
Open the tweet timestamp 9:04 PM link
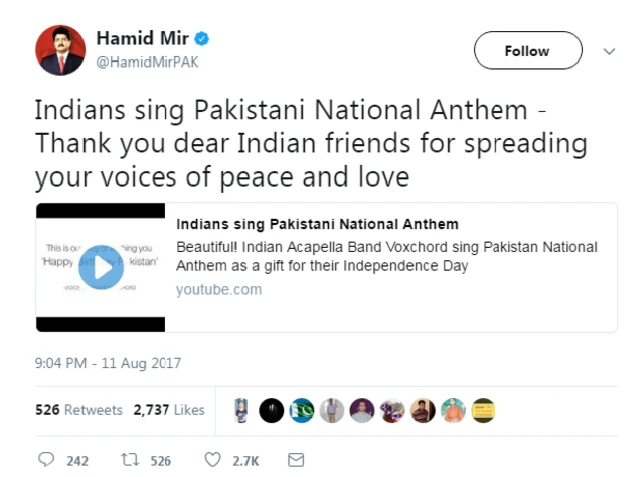tap(108, 363)
